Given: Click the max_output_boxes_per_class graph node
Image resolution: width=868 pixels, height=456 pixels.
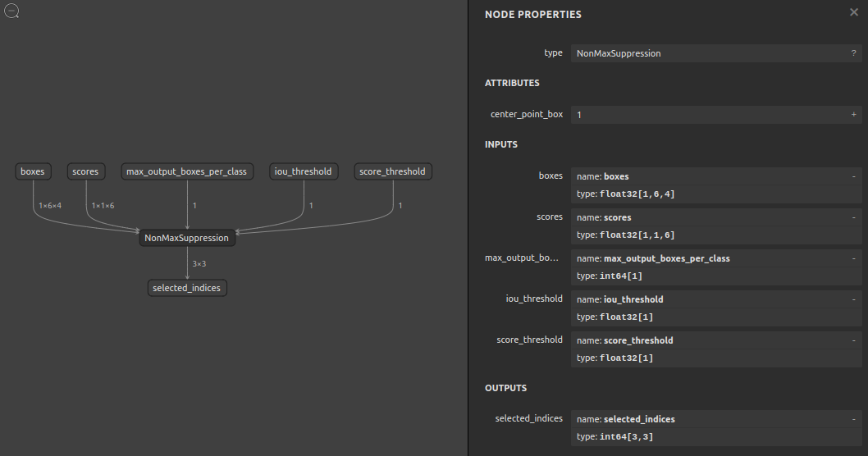Looking at the screenshot, I should point(186,171).
